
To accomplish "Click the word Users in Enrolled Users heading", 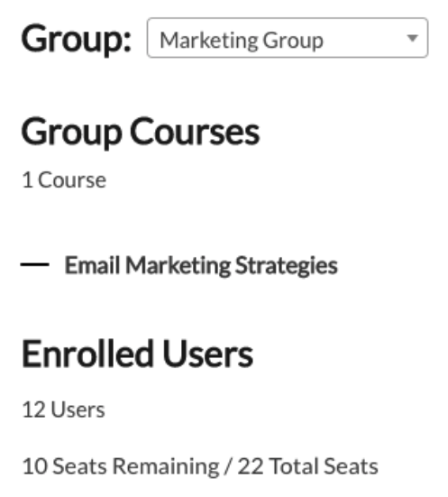I will [x=208, y=354].
